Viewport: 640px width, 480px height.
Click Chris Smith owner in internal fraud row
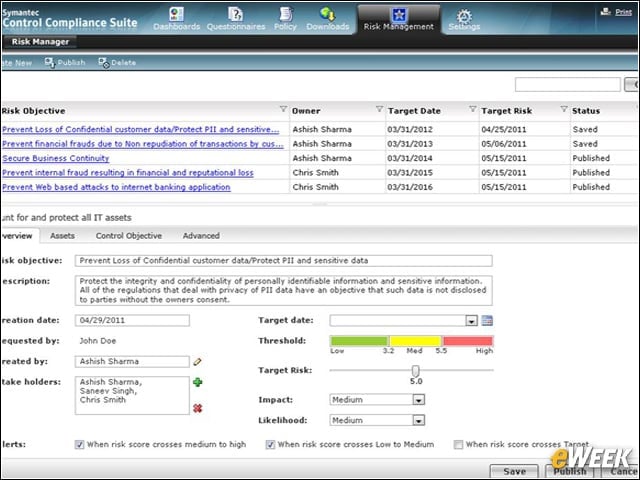pyautogui.click(x=315, y=173)
